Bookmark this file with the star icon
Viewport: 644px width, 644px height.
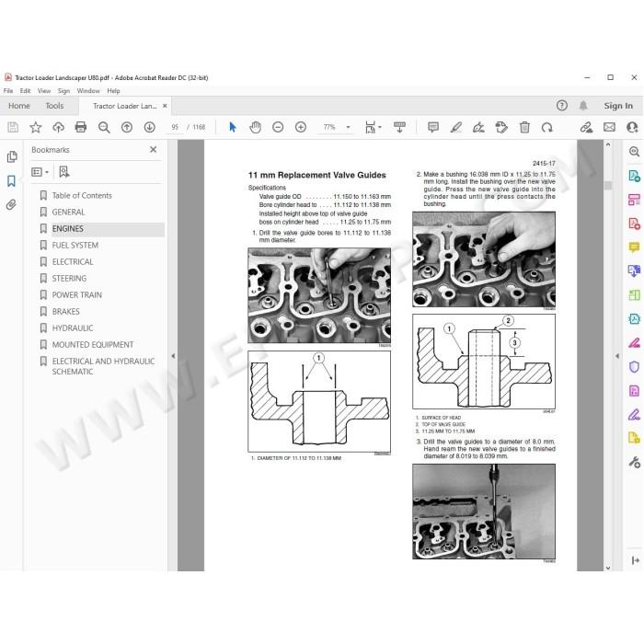pyautogui.click(x=36, y=127)
